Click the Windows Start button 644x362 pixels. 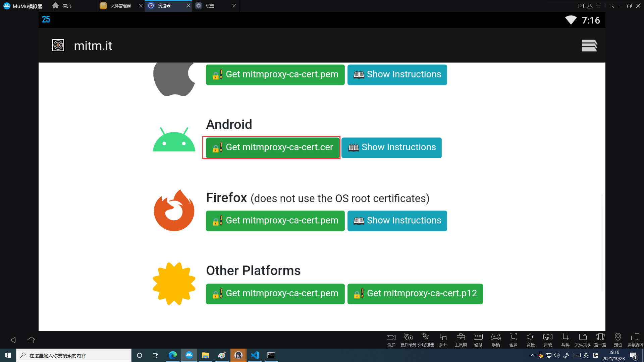(x=8, y=355)
